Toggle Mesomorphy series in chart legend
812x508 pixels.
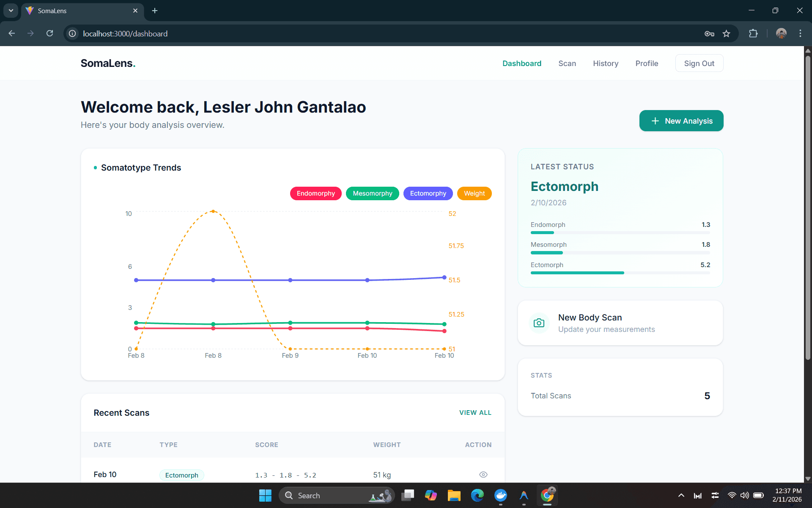(x=372, y=193)
